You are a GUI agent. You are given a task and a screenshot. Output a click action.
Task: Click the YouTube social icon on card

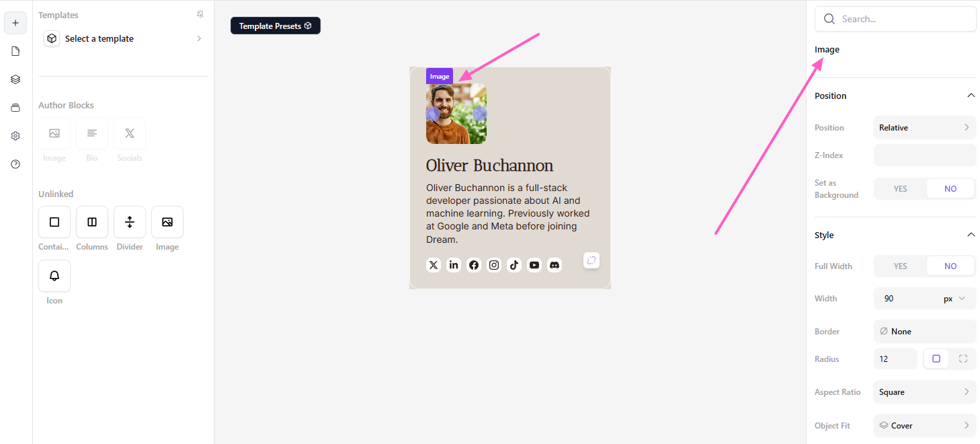point(534,265)
